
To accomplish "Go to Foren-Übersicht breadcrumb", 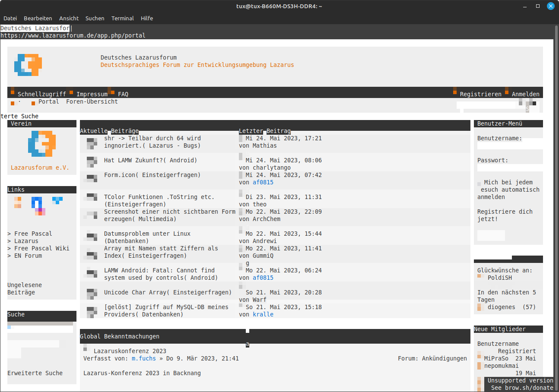I will click(92, 101).
